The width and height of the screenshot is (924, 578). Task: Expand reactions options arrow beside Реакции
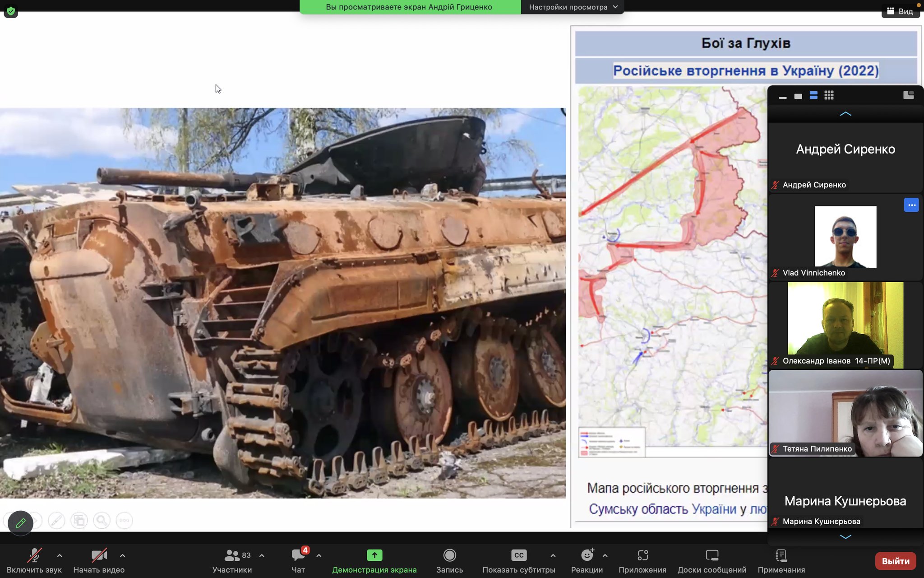[605, 556]
